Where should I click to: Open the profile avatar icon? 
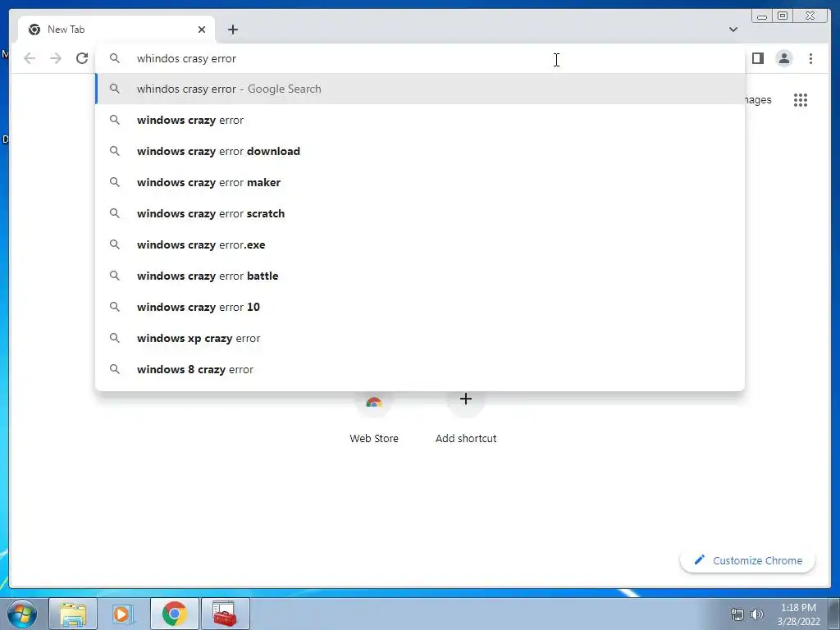point(783,58)
